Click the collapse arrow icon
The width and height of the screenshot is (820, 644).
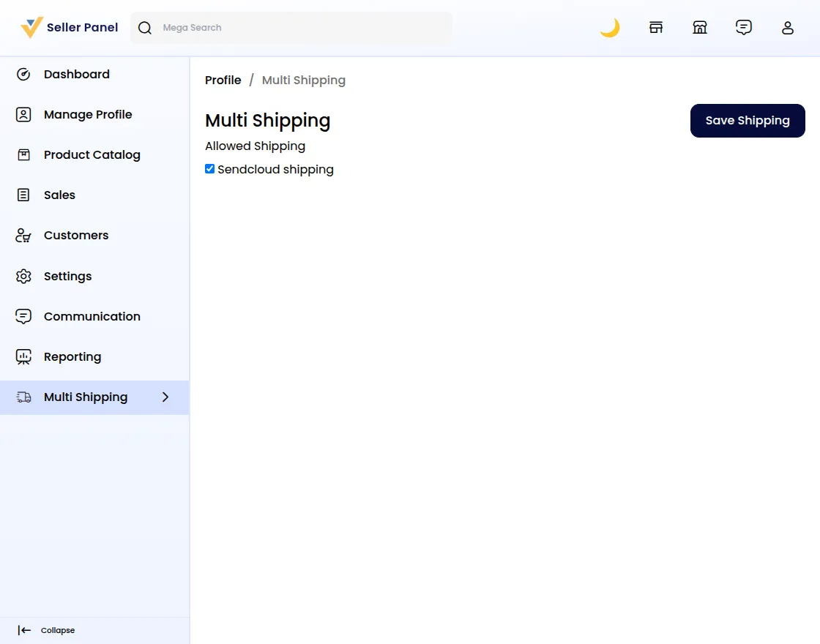click(24, 630)
